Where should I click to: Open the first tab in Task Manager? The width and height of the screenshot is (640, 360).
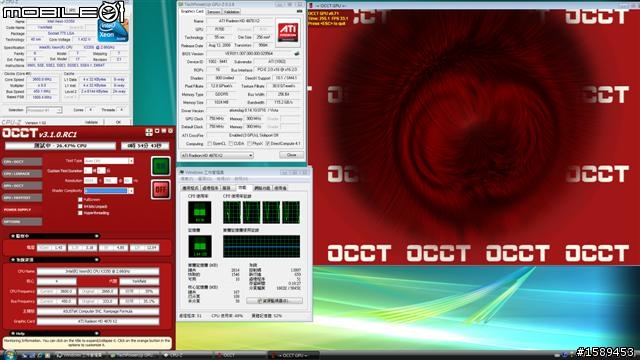click(191, 188)
